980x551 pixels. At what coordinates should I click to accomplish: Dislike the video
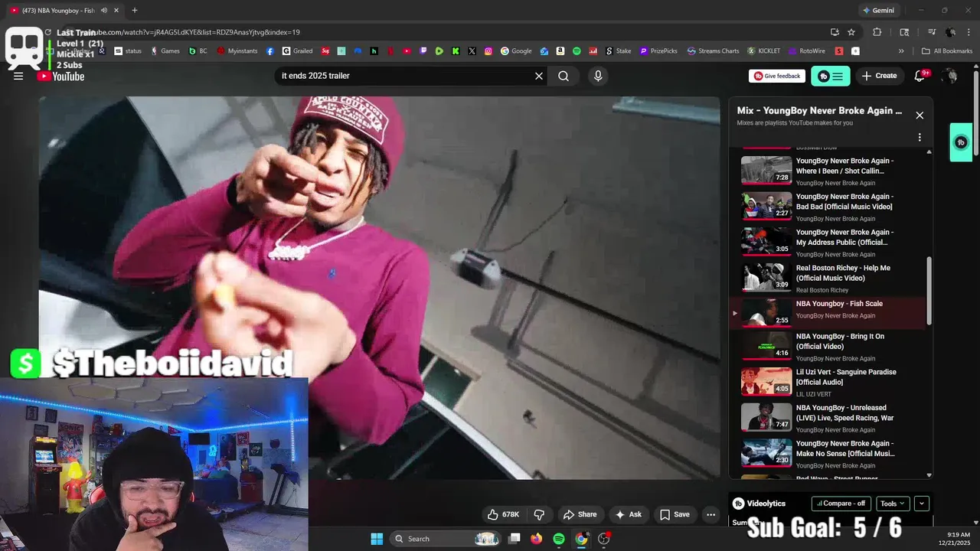(x=539, y=514)
